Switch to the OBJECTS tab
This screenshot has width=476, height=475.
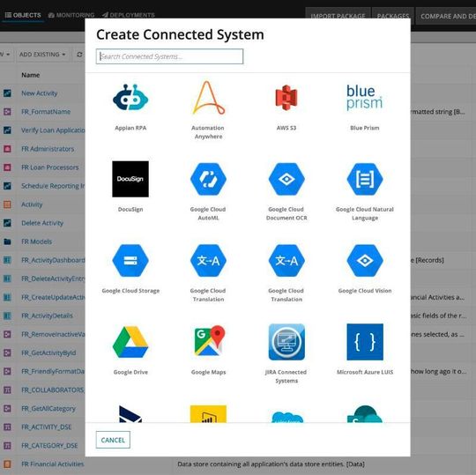[x=23, y=15]
